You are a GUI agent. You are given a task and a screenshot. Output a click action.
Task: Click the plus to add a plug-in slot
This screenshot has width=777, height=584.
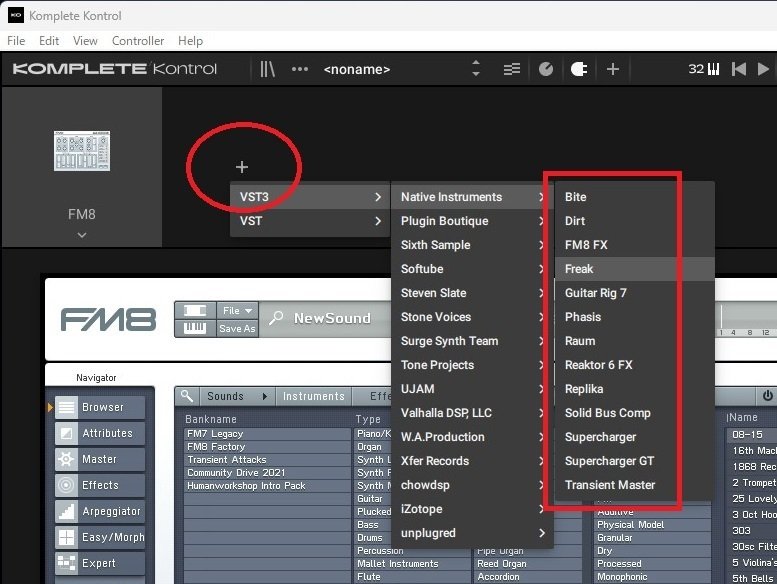pyautogui.click(x=242, y=167)
